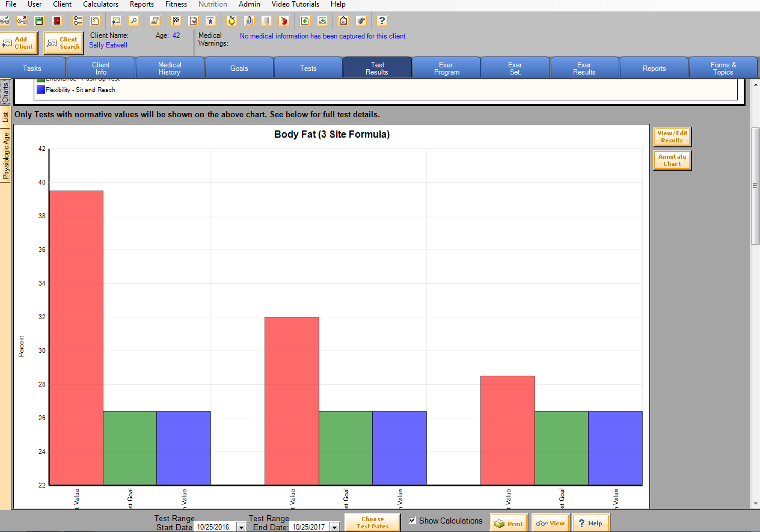The height and width of the screenshot is (532, 760).
Task: Click the client name Sally Eatwell
Action: coord(108,45)
